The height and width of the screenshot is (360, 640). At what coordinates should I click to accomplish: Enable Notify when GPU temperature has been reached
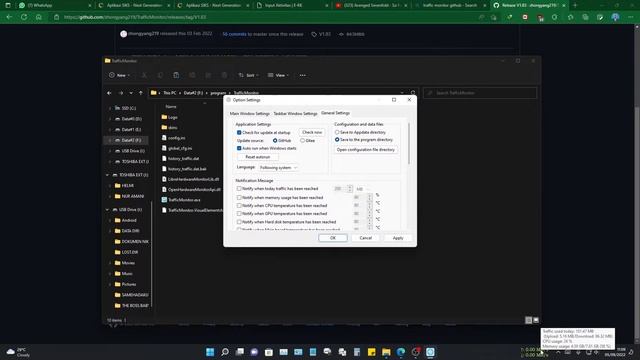point(239,213)
